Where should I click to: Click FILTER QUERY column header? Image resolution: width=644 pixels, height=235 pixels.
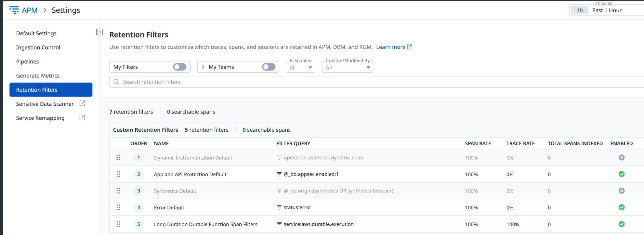(293, 143)
